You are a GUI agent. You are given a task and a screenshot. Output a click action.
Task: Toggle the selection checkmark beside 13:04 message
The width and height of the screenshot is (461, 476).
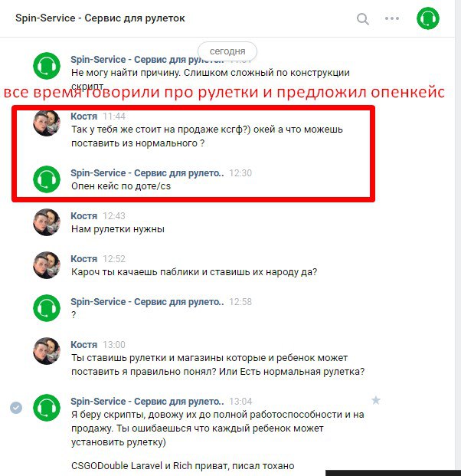click(x=16, y=407)
